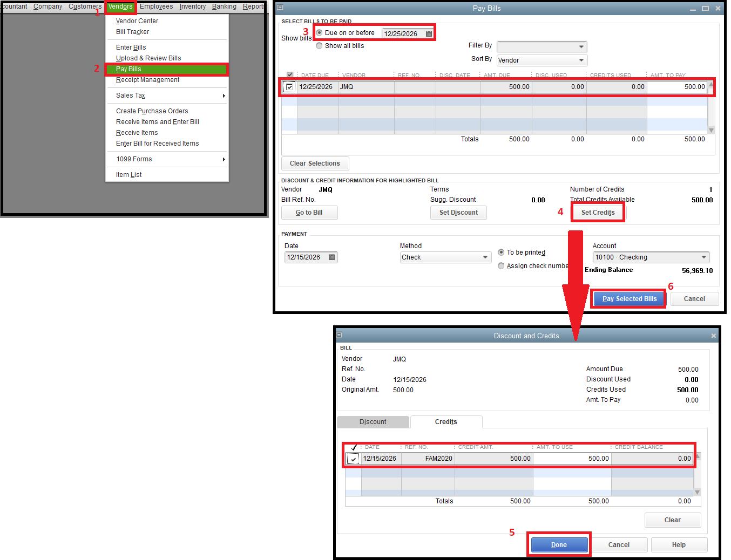
Task: Click the Clear Selections button
Action: (x=315, y=163)
